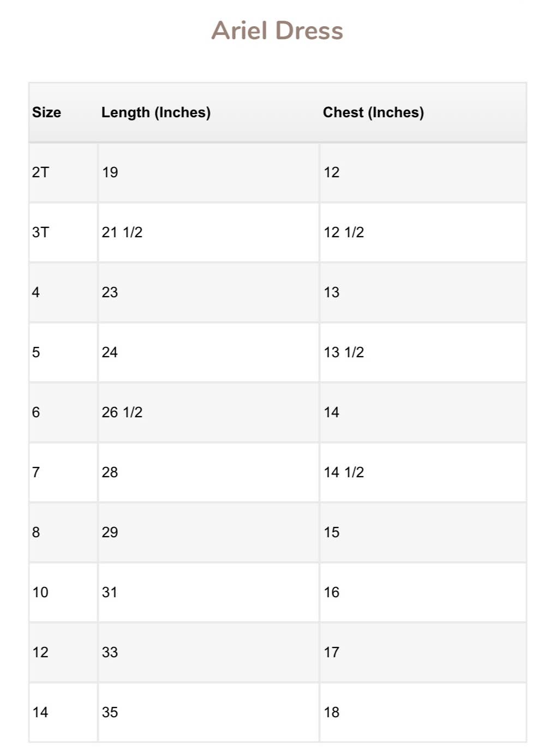The height and width of the screenshot is (756, 556).
Task: Click the length value 29
Action: pos(110,532)
